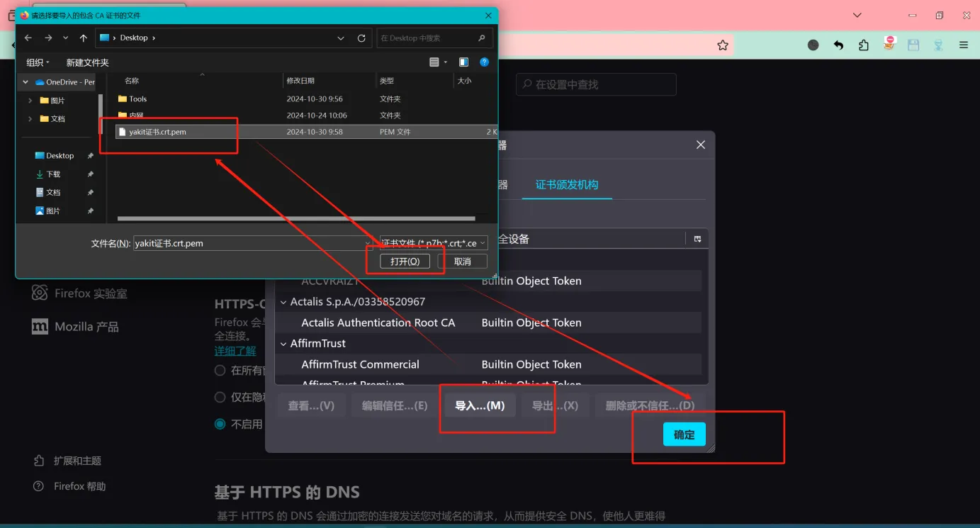
Task: Close the certificate file chooser dialog
Action: [488, 15]
